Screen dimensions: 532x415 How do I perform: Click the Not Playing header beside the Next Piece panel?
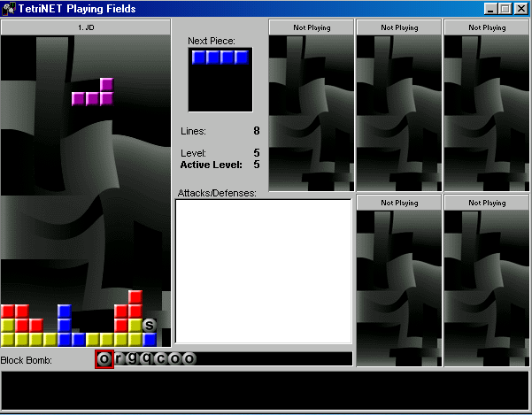pyautogui.click(x=311, y=27)
